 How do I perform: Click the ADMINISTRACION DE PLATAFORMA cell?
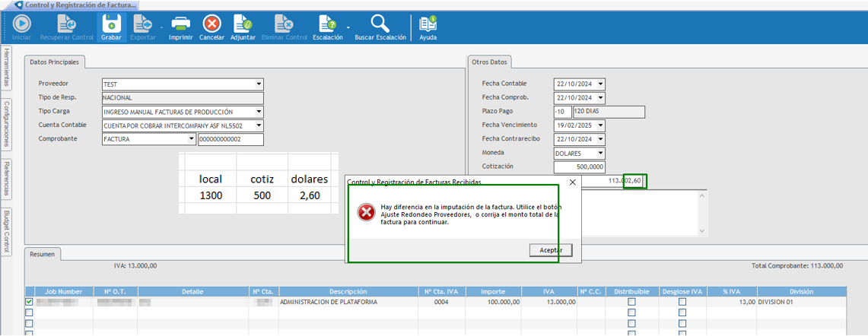pos(348,303)
